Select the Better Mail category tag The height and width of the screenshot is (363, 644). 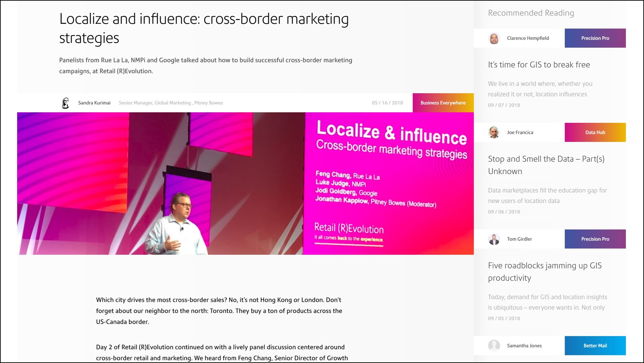pyautogui.click(x=595, y=346)
